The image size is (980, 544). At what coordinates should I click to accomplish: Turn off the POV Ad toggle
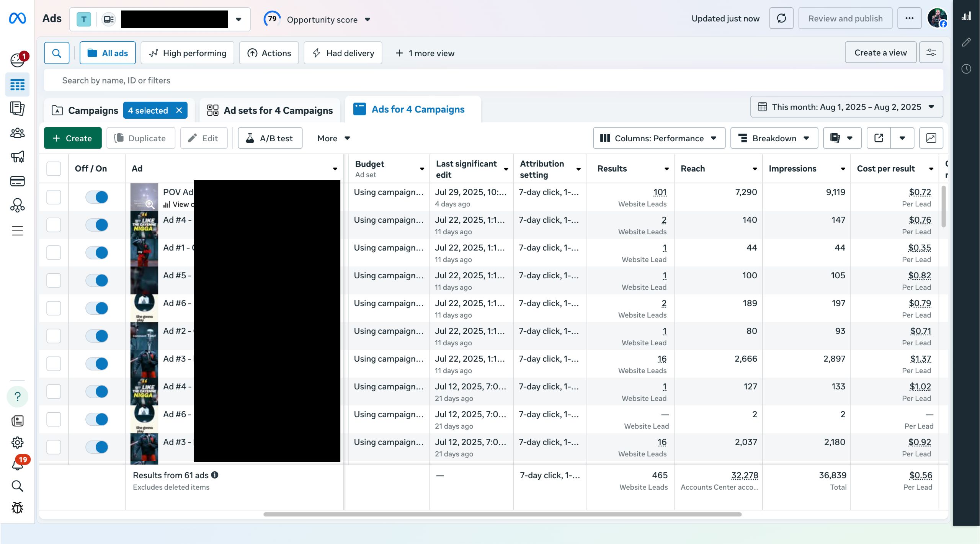[97, 197]
